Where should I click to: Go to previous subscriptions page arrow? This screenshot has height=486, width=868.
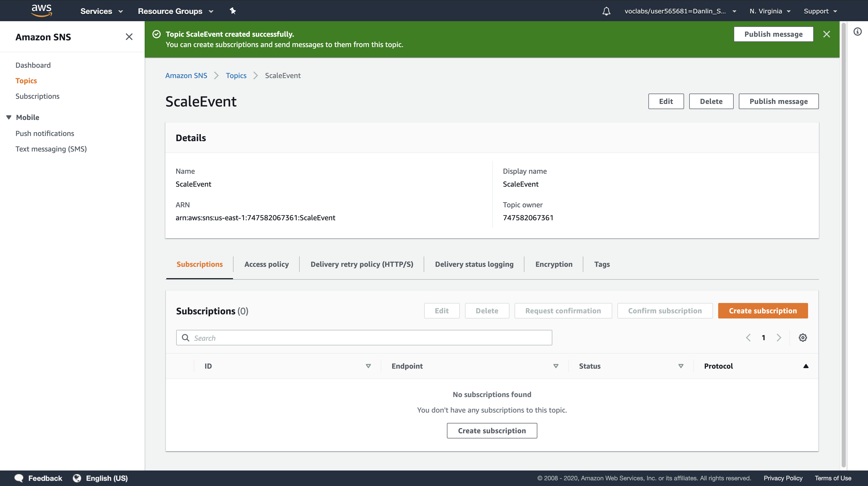748,338
